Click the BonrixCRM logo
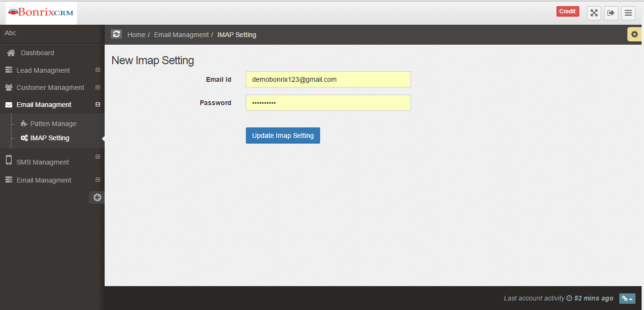The image size is (644, 310). point(41,13)
